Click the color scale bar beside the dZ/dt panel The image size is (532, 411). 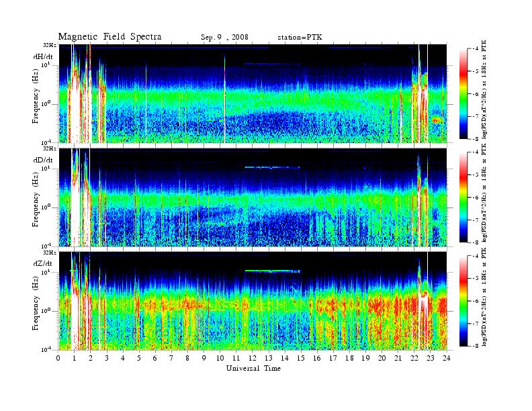coord(463,301)
